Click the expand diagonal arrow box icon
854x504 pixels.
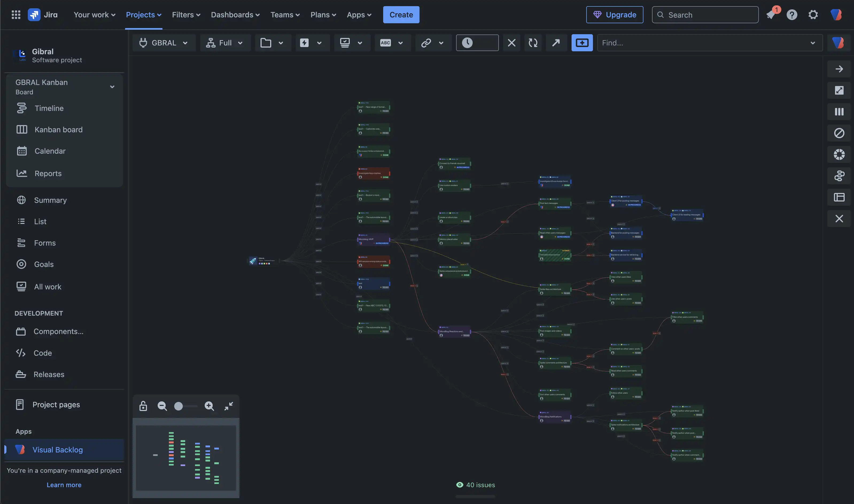[839, 90]
